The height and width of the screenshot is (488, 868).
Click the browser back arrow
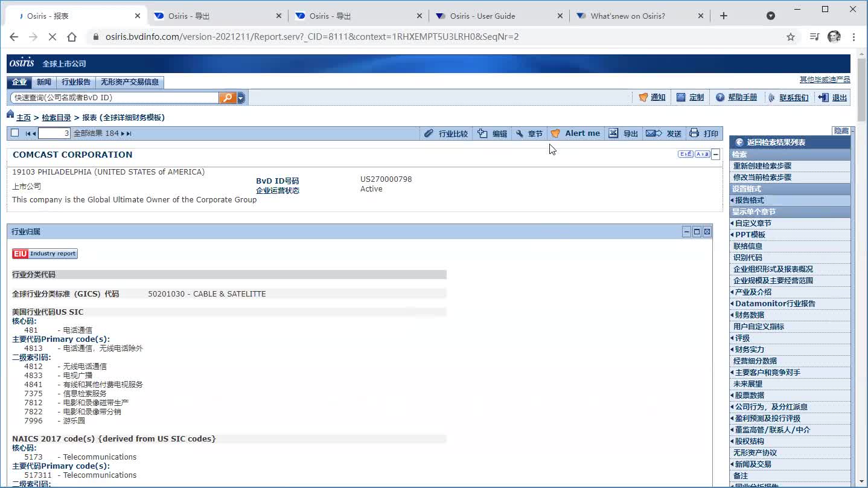coord(14,37)
